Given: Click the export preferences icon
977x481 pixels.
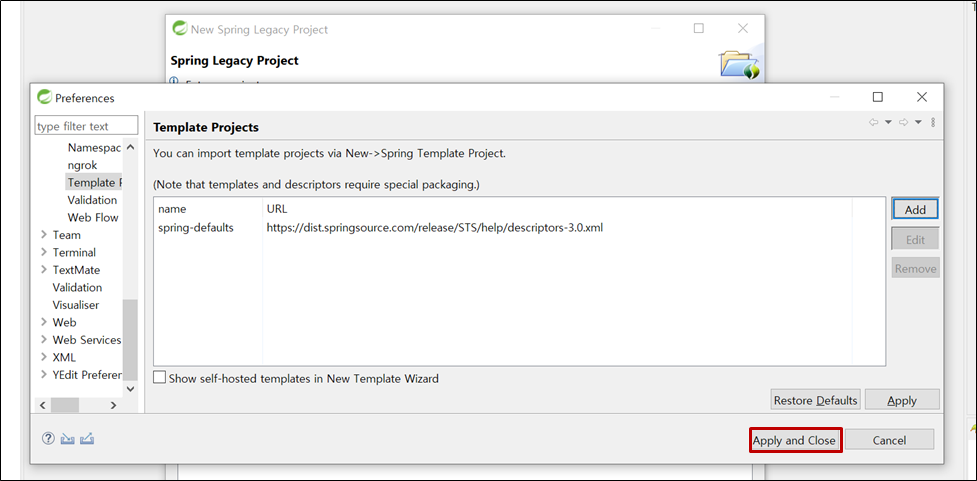Looking at the screenshot, I should (87, 439).
